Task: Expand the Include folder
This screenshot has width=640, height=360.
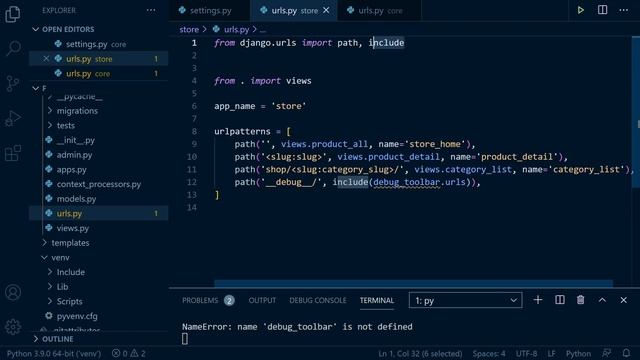Action: click(71, 272)
